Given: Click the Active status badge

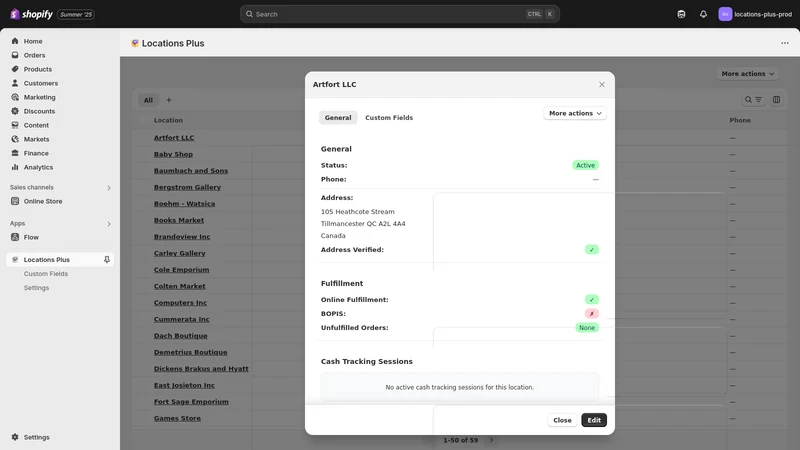Looking at the screenshot, I should 585,165.
